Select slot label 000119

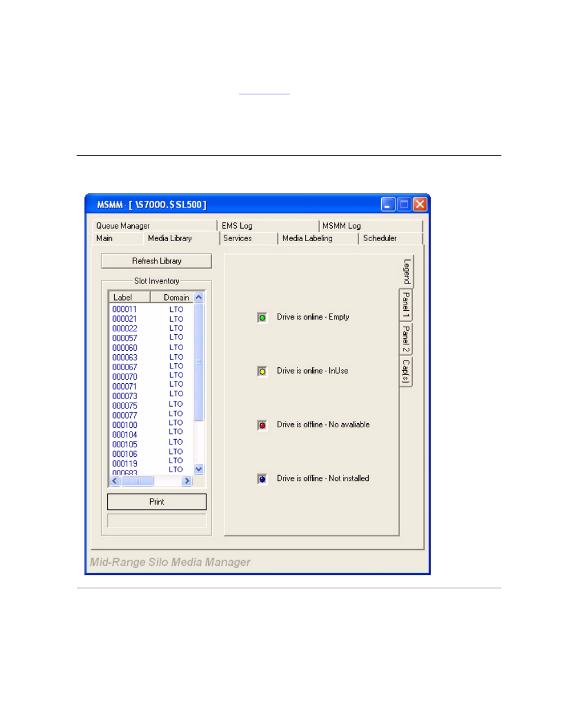[124, 463]
